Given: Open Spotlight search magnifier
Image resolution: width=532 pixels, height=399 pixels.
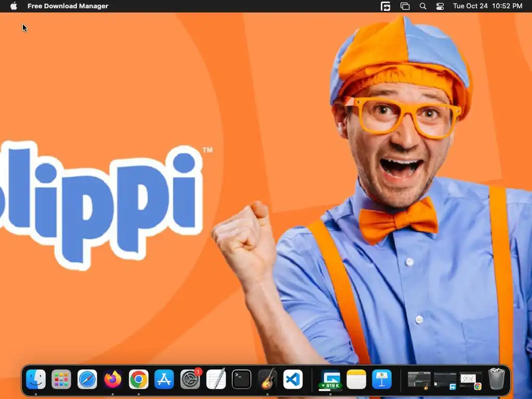Looking at the screenshot, I should coord(423,6).
